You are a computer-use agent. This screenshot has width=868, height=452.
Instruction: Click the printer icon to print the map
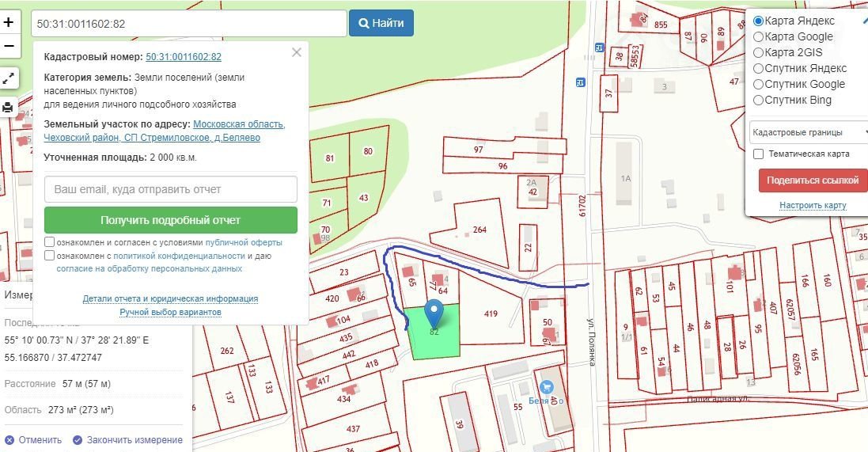[x=8, y=107]
